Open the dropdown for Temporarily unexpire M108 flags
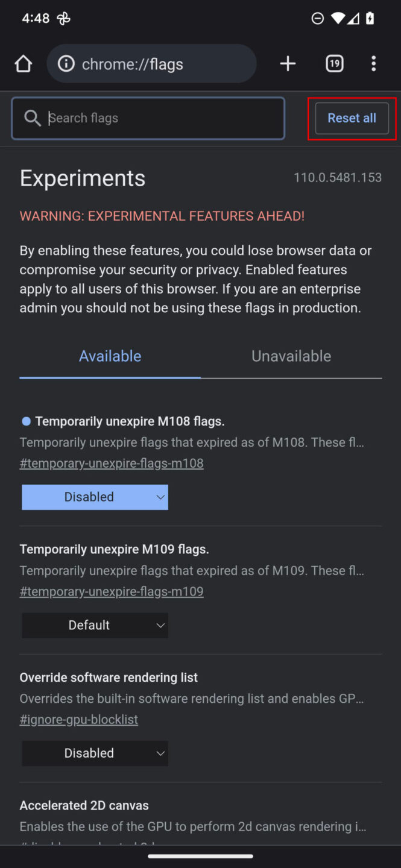This screenshot has width=401, height=868. point(95,497)
